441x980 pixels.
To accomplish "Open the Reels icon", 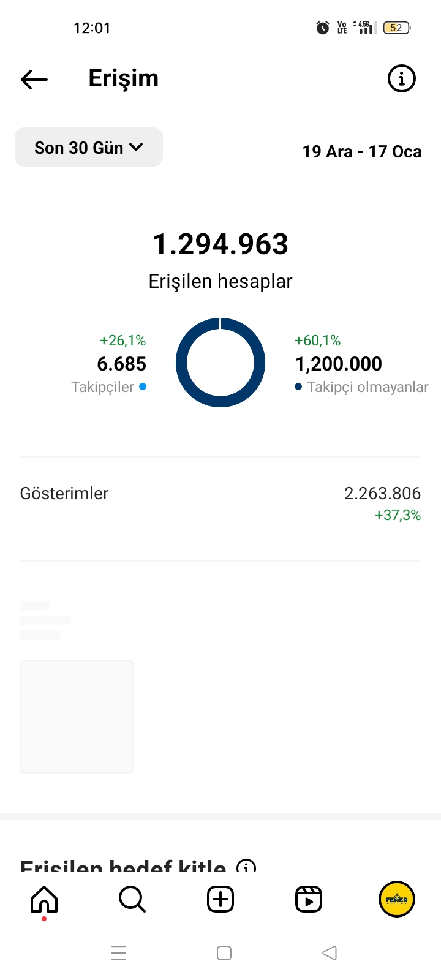I will tap(309, 899).
